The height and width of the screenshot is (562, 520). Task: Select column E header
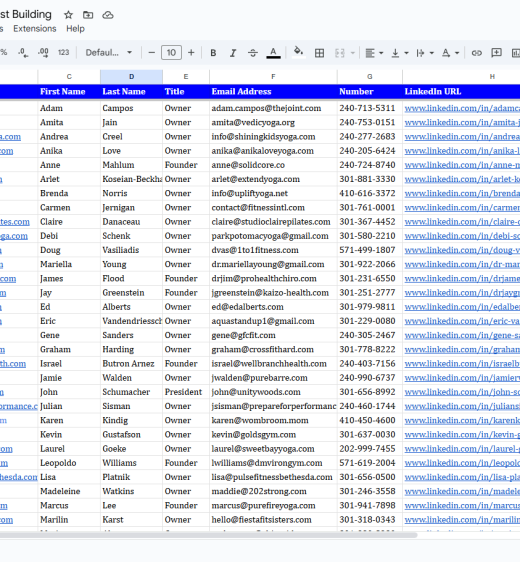[x=186, y=77]
